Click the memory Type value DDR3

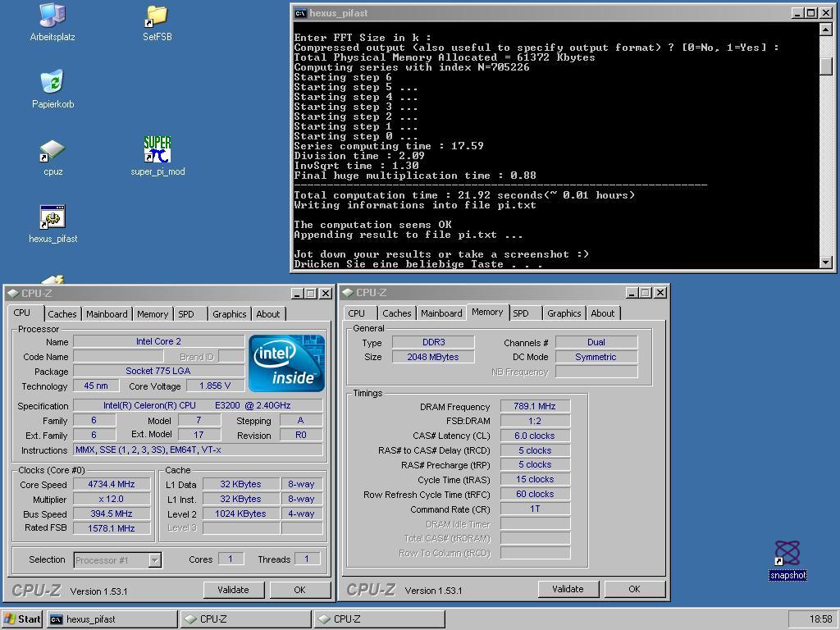click(x=433, y=342)
